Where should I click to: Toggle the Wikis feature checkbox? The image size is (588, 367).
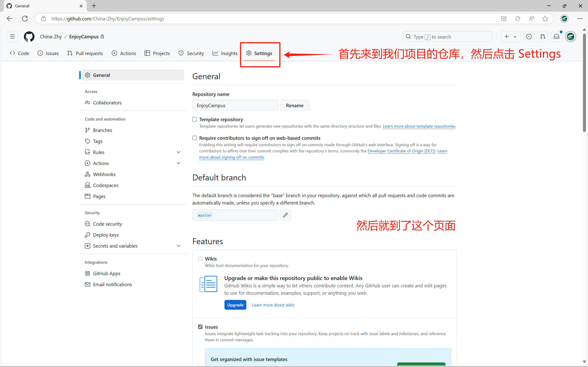point(200,258)
